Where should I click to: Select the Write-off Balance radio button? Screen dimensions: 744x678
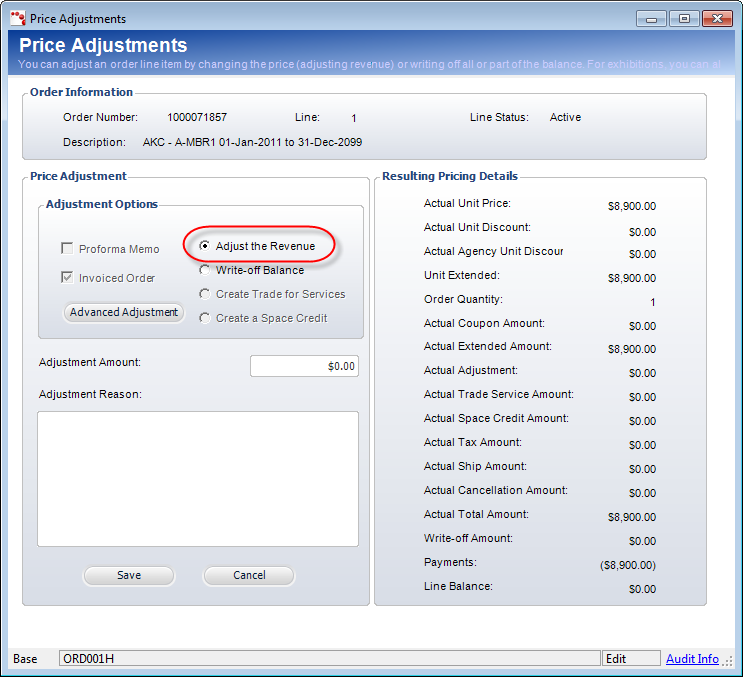click(205, 270)
